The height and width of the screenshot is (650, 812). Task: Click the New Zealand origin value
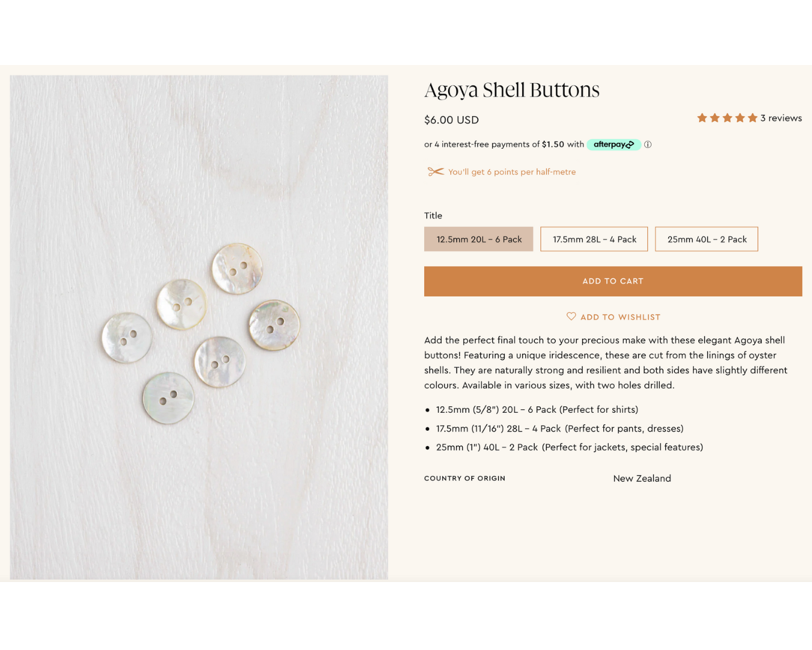[x=642, y=478]
